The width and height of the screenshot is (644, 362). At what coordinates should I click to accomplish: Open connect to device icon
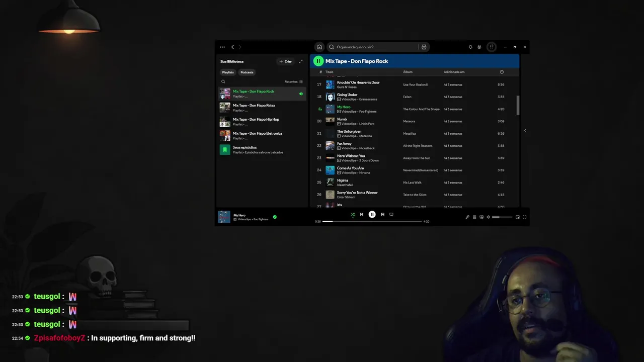click(481, 217)
